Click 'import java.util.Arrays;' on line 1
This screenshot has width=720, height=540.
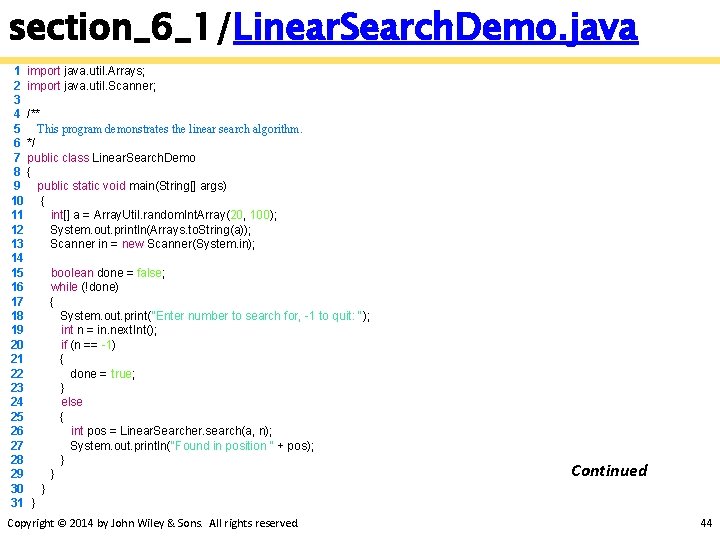(86, 71)
